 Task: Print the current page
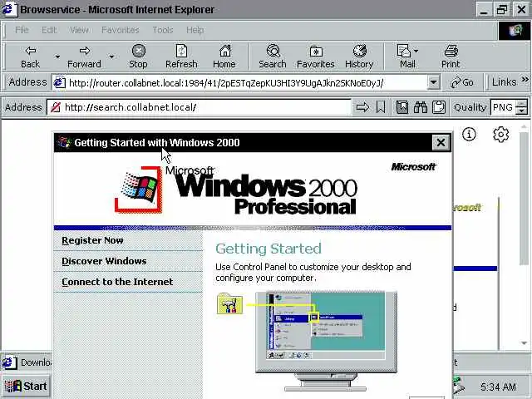point(451,57)
